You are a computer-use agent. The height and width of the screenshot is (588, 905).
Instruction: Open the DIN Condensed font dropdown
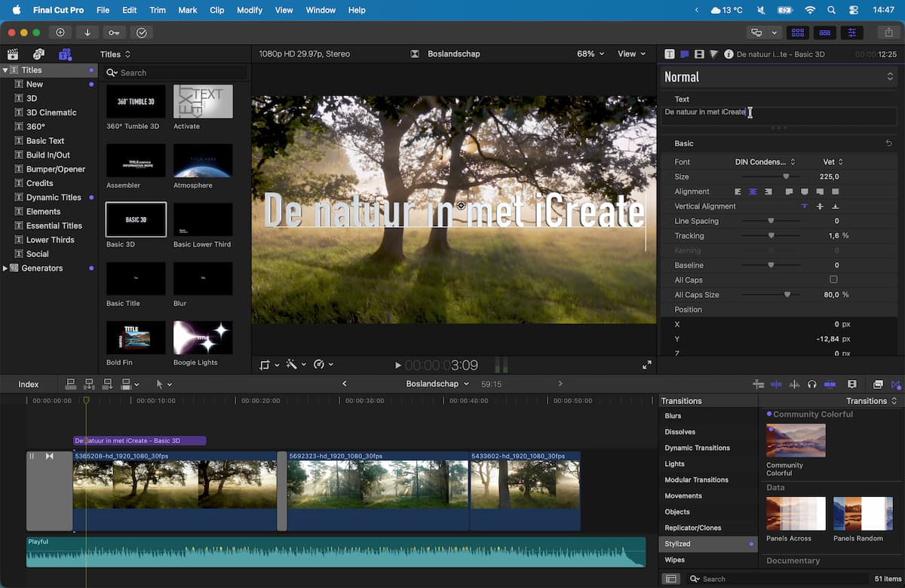765,162
